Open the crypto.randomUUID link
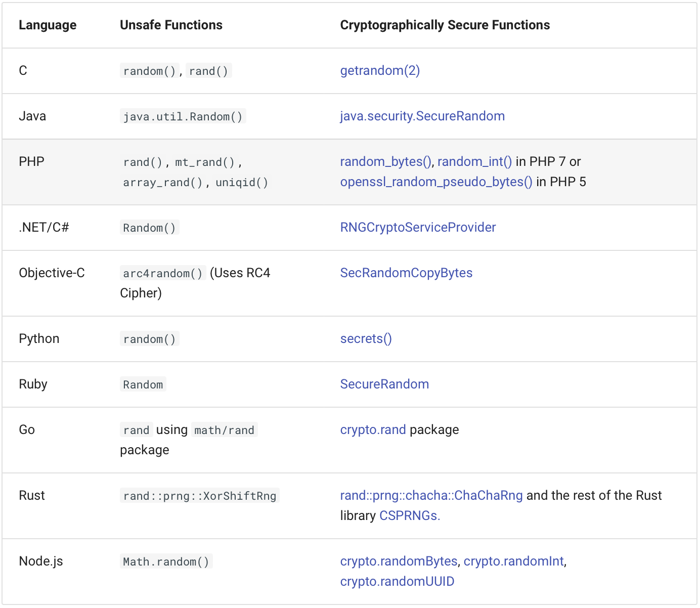Screen dimensions: 700x608 397,582
